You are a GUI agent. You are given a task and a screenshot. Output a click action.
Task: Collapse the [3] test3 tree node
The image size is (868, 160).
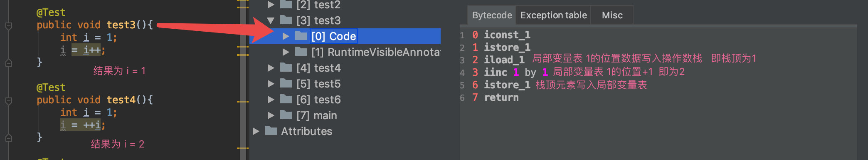coord(271,20)
